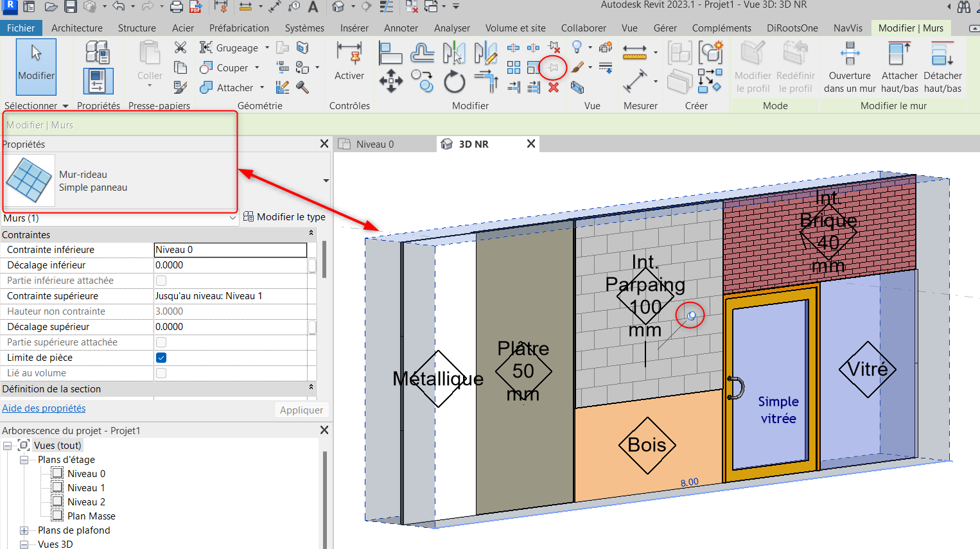Toggle the Lié au volume checkbox

click(161, 373)
